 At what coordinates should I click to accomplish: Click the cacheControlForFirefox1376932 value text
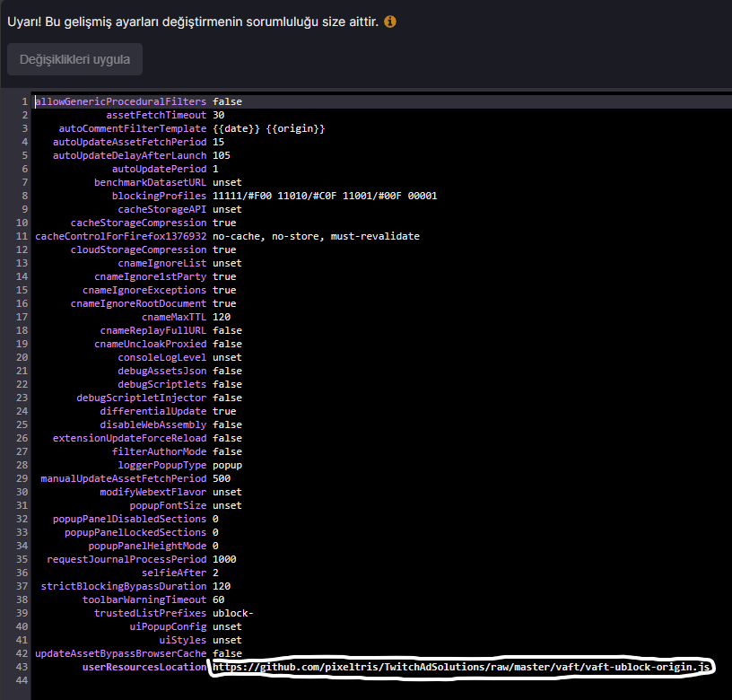coord(316,236)
